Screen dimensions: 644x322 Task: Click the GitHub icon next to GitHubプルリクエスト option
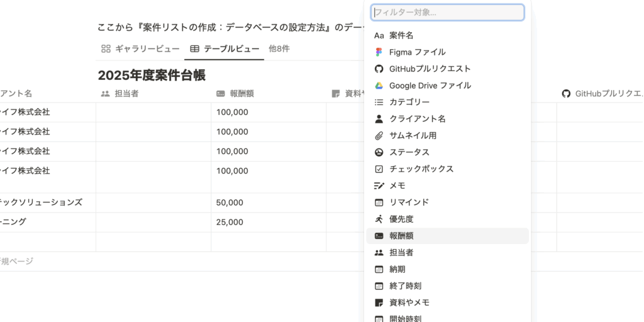379,69
